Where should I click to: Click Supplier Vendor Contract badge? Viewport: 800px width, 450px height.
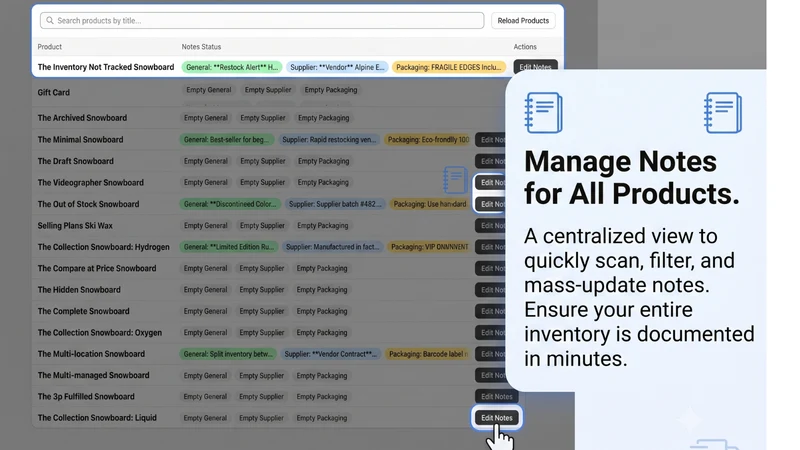tap(331, 354)
